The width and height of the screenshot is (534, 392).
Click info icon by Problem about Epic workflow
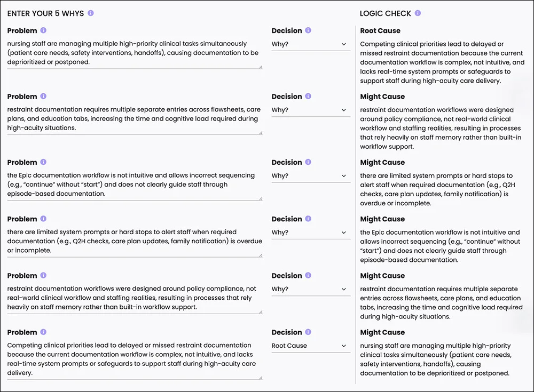pyautogui.click(x=43, y=162)
